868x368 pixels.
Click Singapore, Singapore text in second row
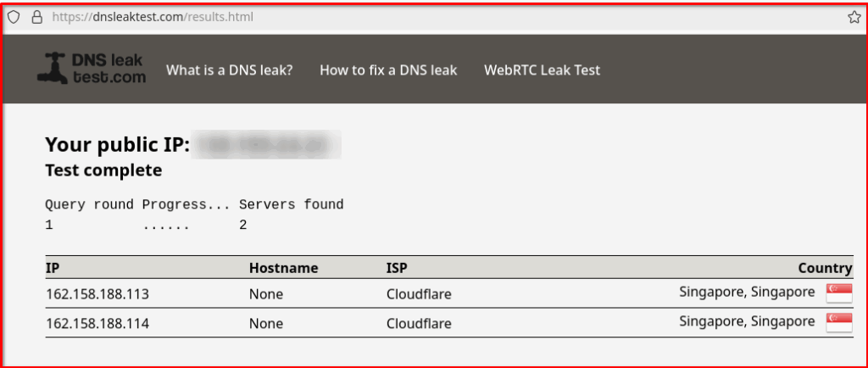coord(747,321)
